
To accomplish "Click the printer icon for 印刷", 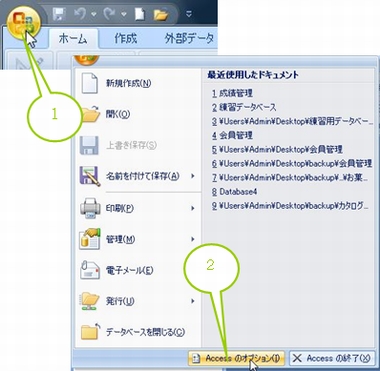I will (90, 208).
